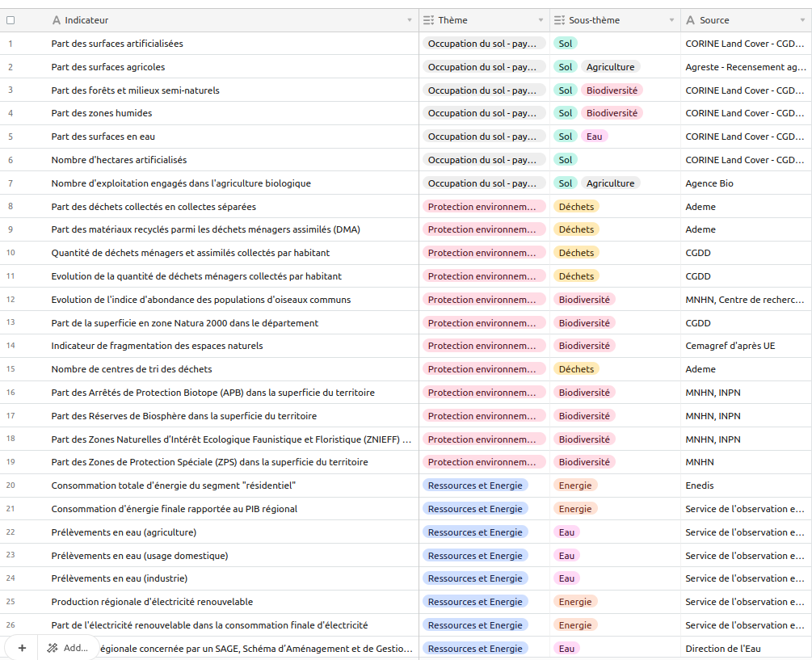The image size is (812, 660).
Task: Open the Thème column dropdown arrow
Action: pos(541,20)
